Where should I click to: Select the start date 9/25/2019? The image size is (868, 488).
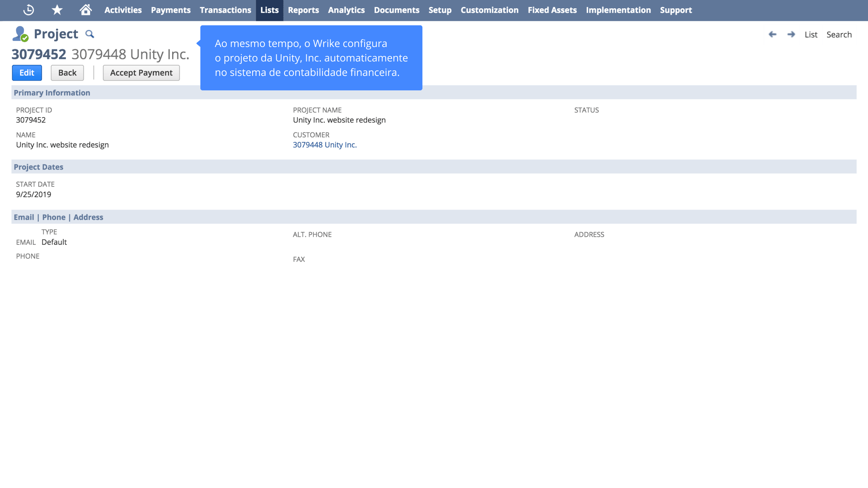click(x=34, y=194)
